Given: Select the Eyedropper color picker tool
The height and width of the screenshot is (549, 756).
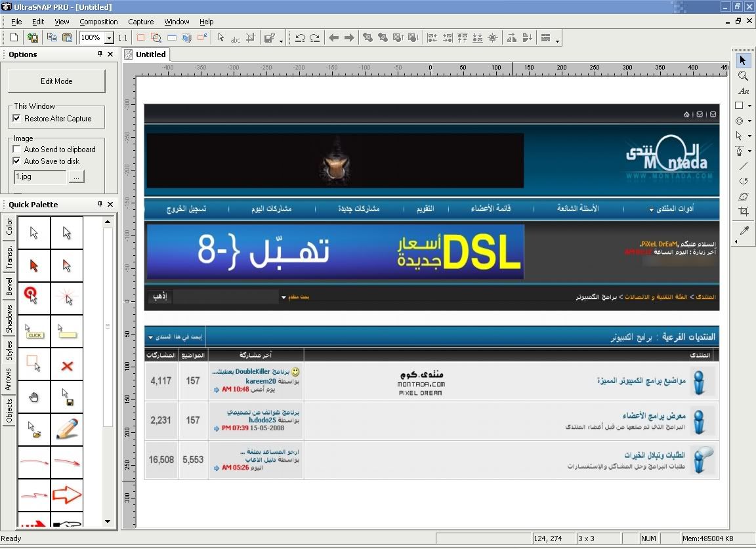Looking at the screenshot, I should click(744, 230).
